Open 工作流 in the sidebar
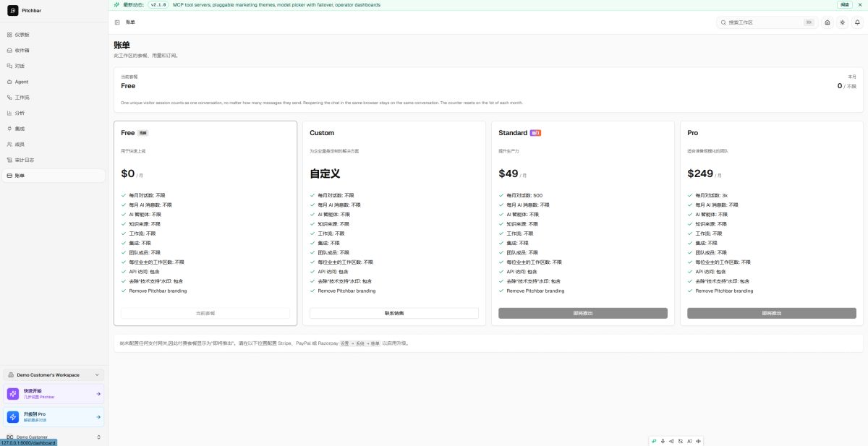 [54, 98]
